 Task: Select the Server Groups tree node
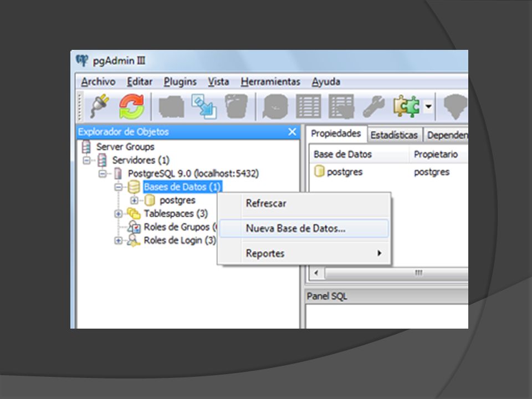[125, 146]
